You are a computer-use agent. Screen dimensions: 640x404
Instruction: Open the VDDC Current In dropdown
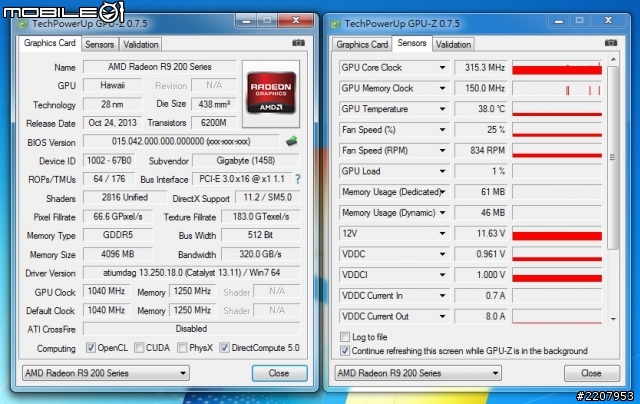442,296
